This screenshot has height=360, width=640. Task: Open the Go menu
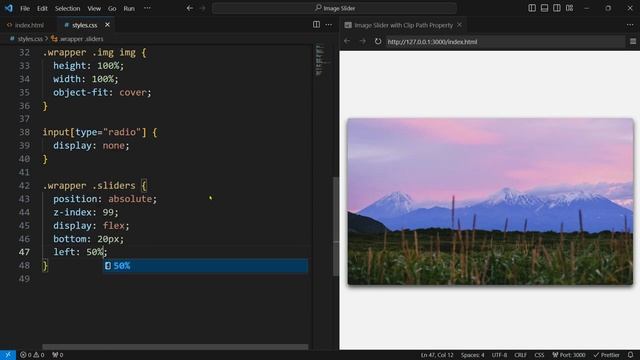(x=112, y=8)
